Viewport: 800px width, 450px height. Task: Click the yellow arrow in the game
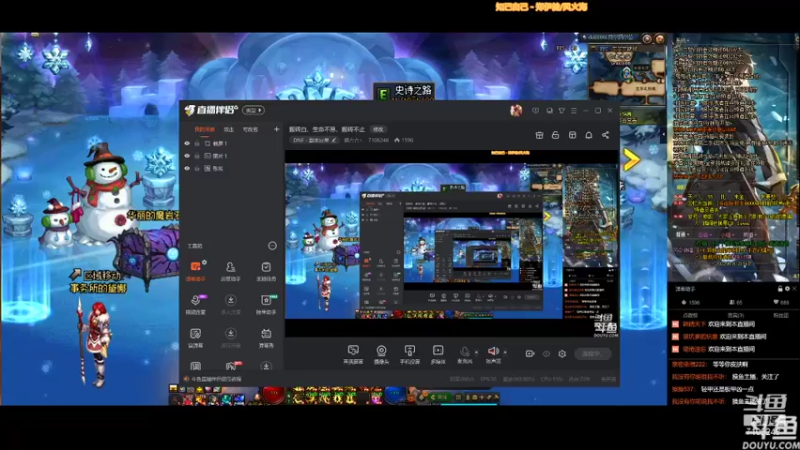632,160
